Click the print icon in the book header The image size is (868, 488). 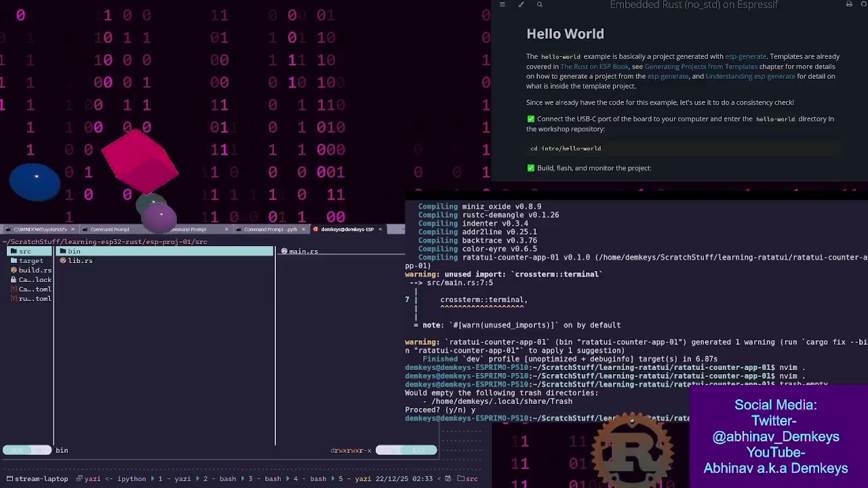[x=849, y=5]
